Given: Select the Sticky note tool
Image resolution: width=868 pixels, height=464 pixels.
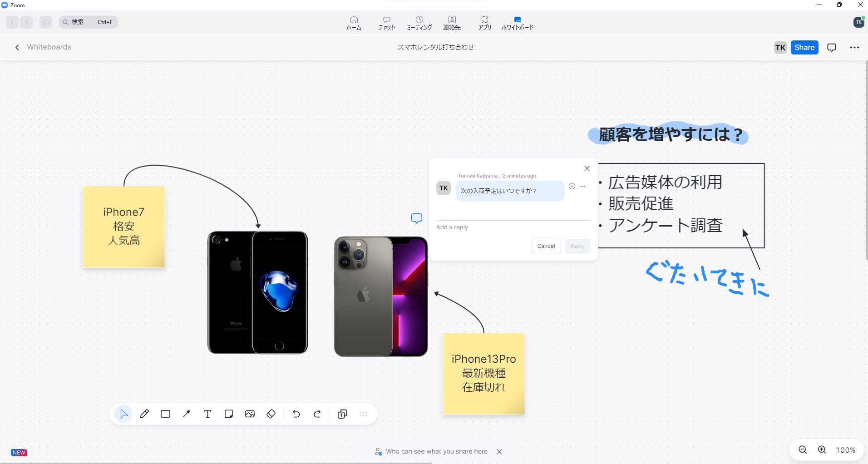Looking at the screenshot, I should [229, 414].
